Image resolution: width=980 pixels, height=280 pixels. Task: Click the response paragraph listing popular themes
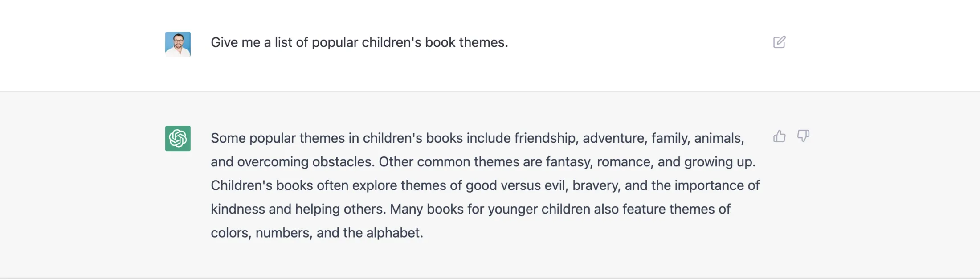486,185
